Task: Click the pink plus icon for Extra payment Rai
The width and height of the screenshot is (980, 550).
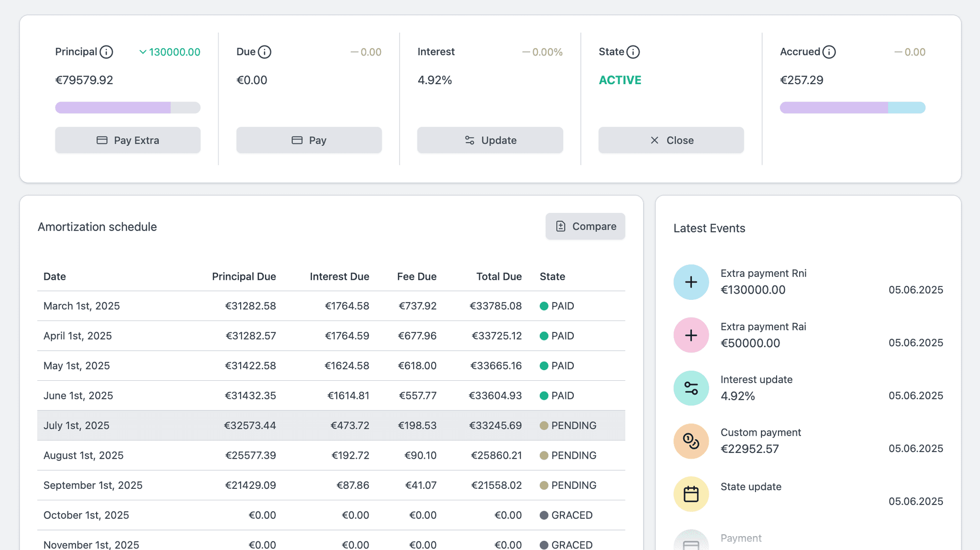Action: pyautogui.click(x=691, y=335)
